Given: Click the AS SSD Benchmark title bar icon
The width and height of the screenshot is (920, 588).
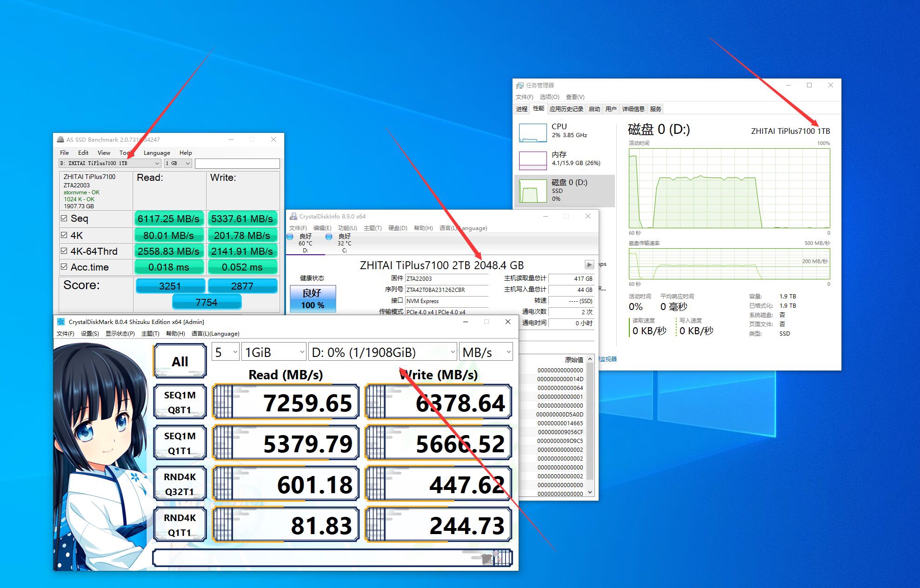Looking at the screenshot, I should [x=60, y=139].
